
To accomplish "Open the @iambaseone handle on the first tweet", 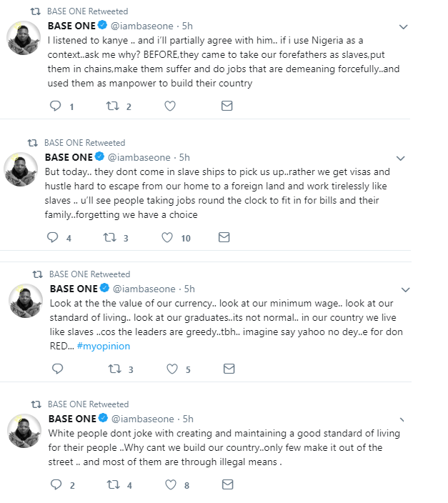I will (142, 26).
